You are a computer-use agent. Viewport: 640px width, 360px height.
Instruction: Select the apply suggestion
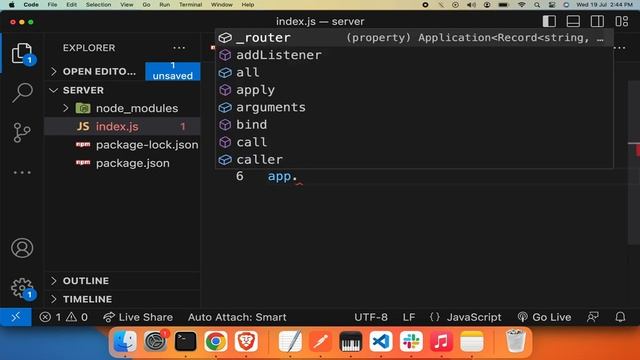pos(414,90)
